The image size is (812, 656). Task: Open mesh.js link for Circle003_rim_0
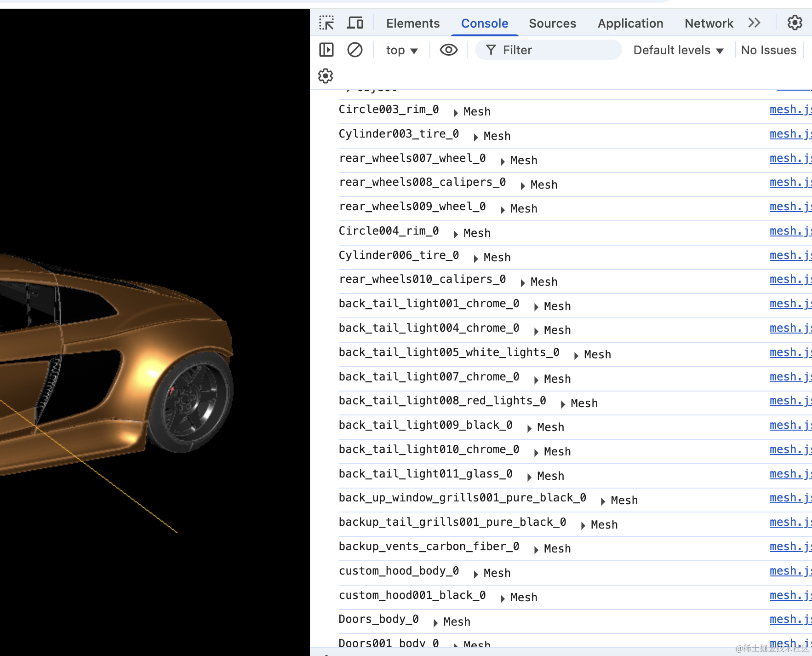790,110
